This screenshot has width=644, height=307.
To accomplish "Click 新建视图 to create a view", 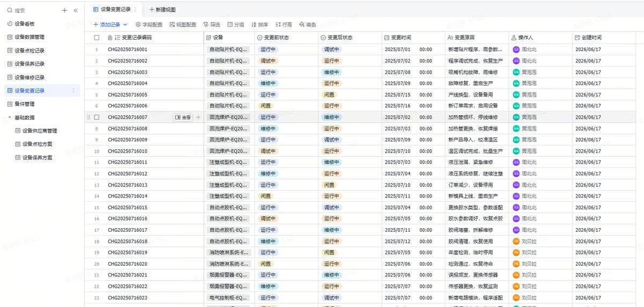I will coord(162,10).
